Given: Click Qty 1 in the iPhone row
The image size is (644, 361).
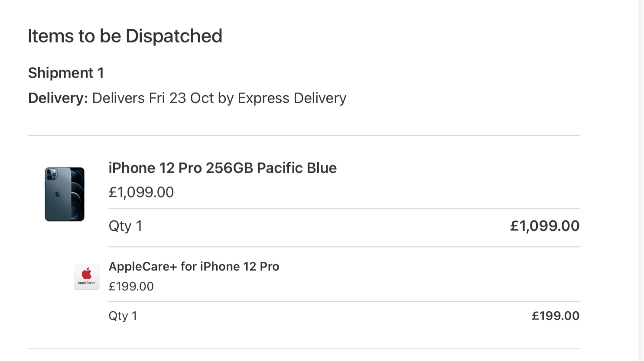Looking at the screenshot, I should coord(125,226).
